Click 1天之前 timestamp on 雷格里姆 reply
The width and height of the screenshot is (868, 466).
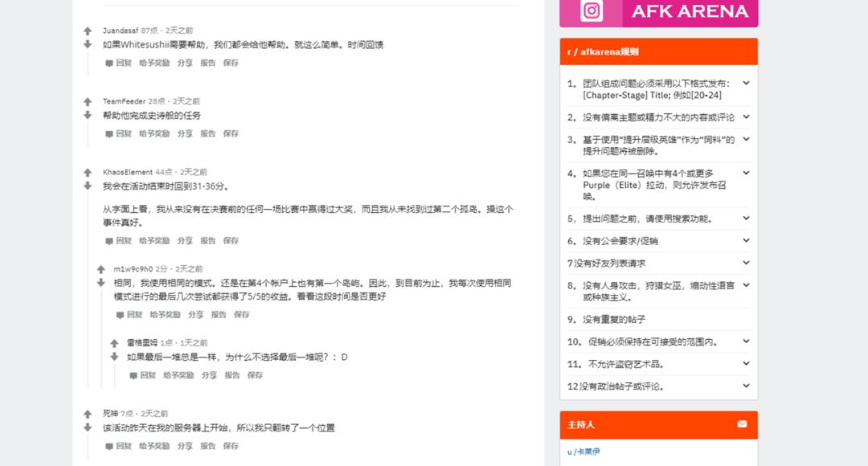194,343
